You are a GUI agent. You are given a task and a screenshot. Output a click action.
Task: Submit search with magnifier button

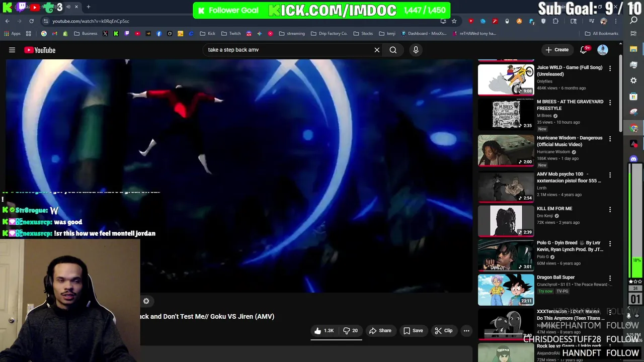[393, 50]
